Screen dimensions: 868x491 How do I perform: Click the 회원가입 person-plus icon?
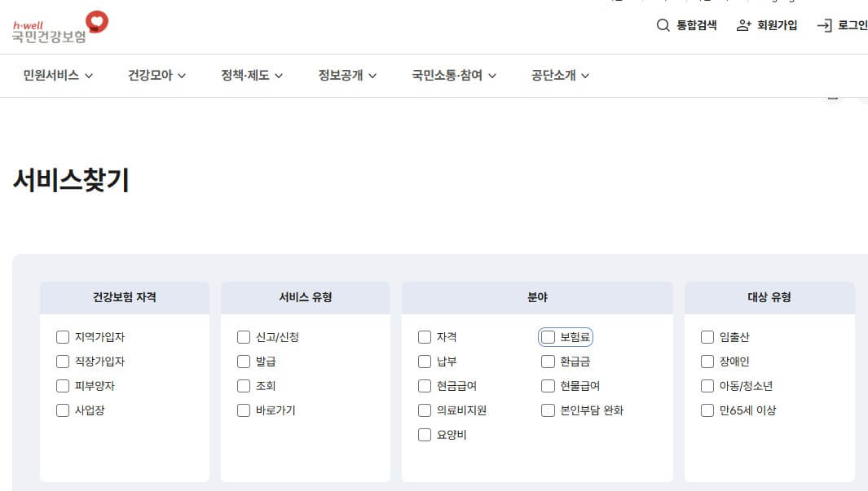tap(742, 25)
